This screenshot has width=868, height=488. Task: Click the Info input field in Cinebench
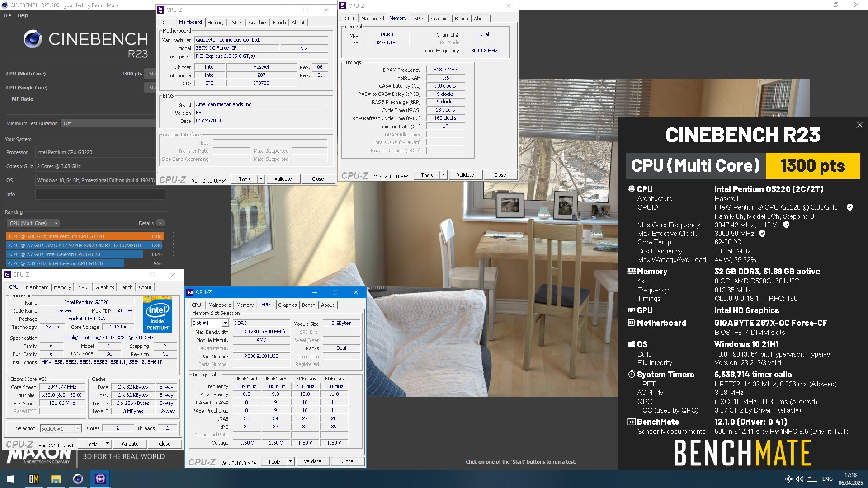point(100,194)
